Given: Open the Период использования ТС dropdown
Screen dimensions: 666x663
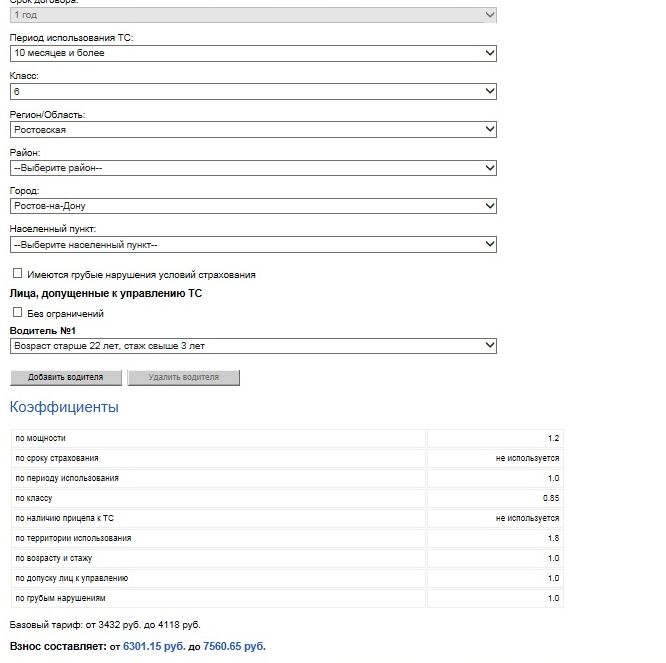Looking at the screenshot, I should click(253, 53).
